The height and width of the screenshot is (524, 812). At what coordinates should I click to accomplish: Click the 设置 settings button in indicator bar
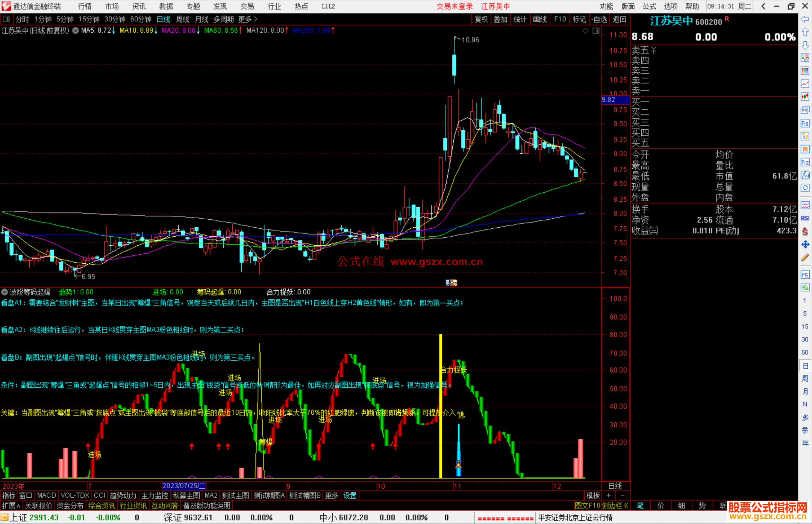[x=350, y=495]
